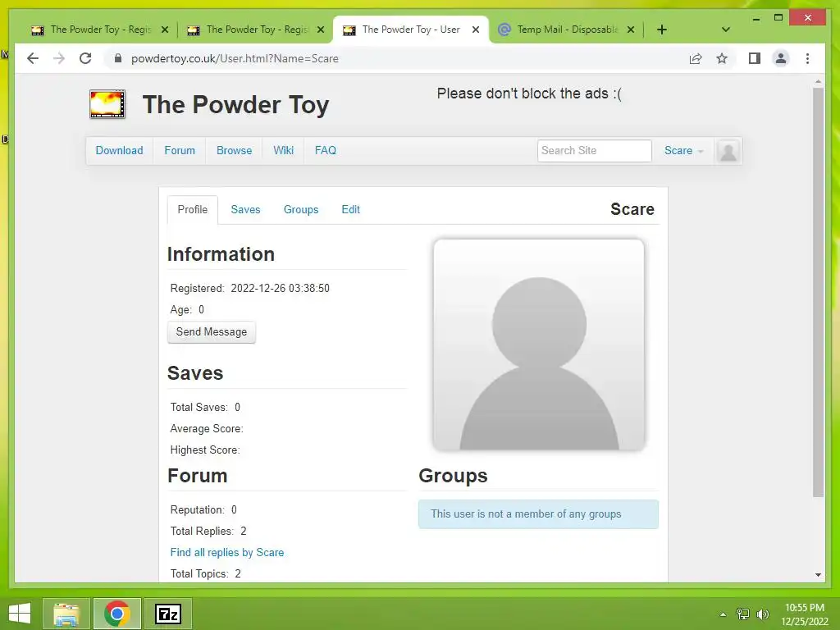
Task: Open the Wiki link in the navbar
Action: (x=283, y=151)
